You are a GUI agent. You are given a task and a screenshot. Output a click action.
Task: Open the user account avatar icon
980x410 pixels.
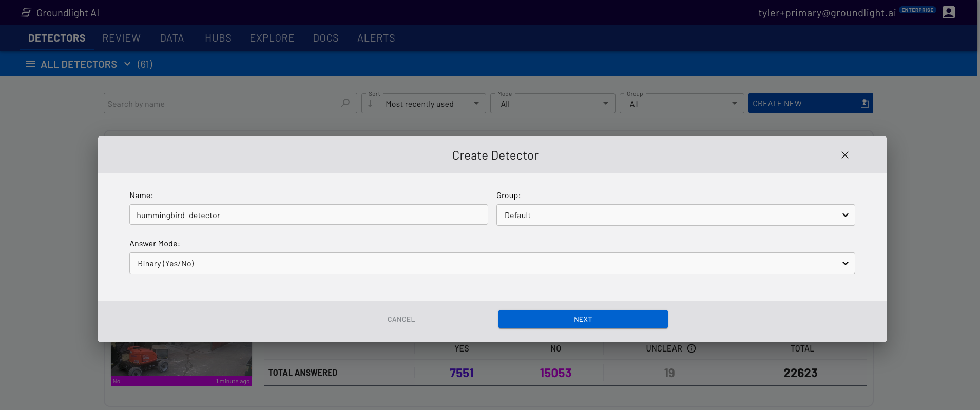pyautogui.click(x=949, y=12)
